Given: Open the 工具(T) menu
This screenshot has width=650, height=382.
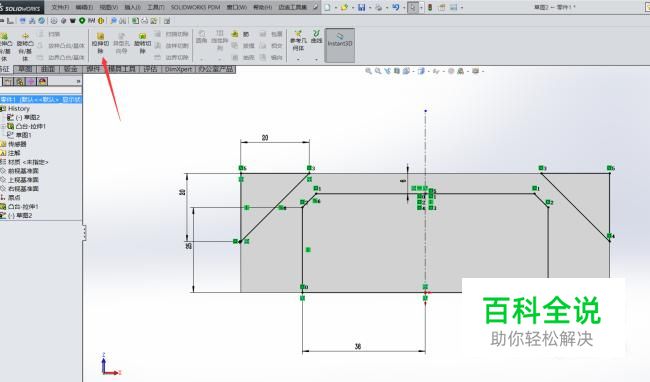Looking at the screenshot, I should 156,7.
